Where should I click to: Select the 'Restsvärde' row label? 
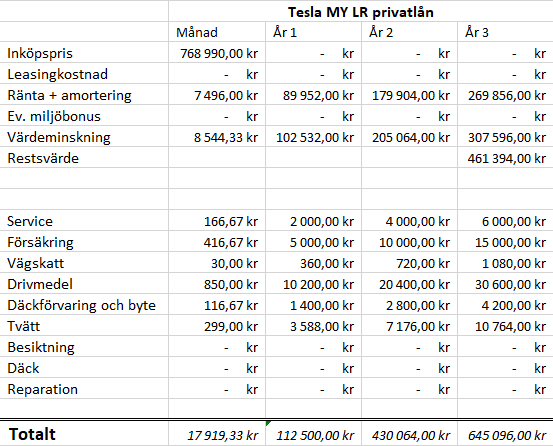click(84, 158)
